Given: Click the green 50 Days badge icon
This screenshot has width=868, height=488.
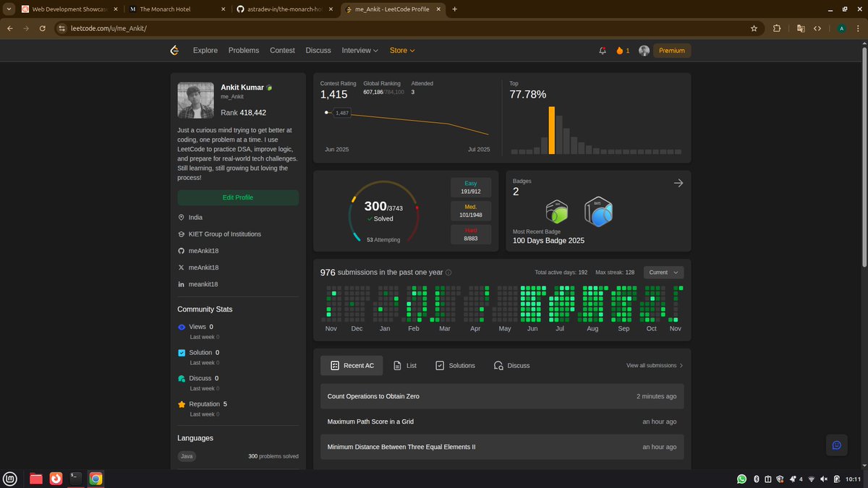Looking at the screenshot, I should [x=556, y=212].
